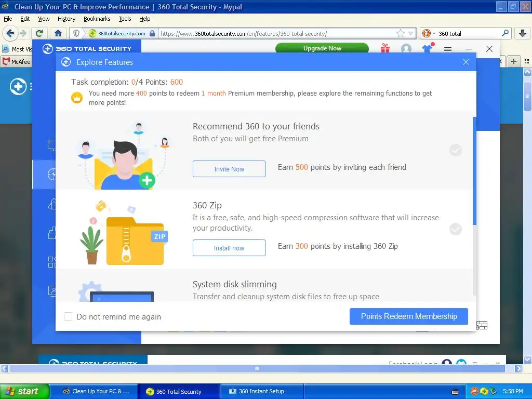Image resolution: width=532 pixels, height=399 pixels.
Task: Open the t-shirt theme icon with red dot
Action: (x=428, y=48)
